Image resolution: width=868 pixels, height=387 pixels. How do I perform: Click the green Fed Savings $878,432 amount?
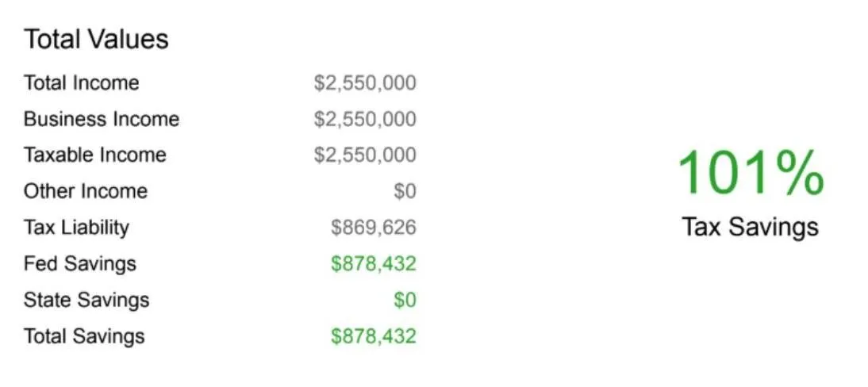(374, 263)
